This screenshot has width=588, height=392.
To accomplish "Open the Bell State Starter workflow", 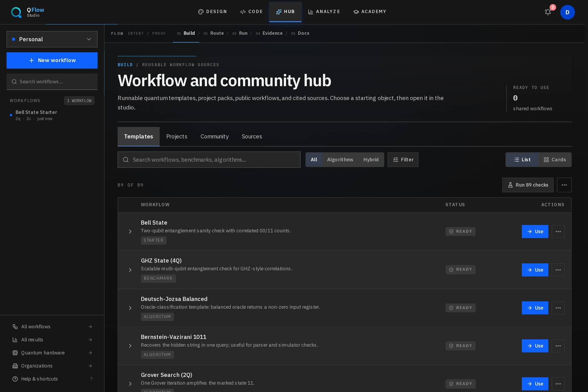I will pos(52,115).
